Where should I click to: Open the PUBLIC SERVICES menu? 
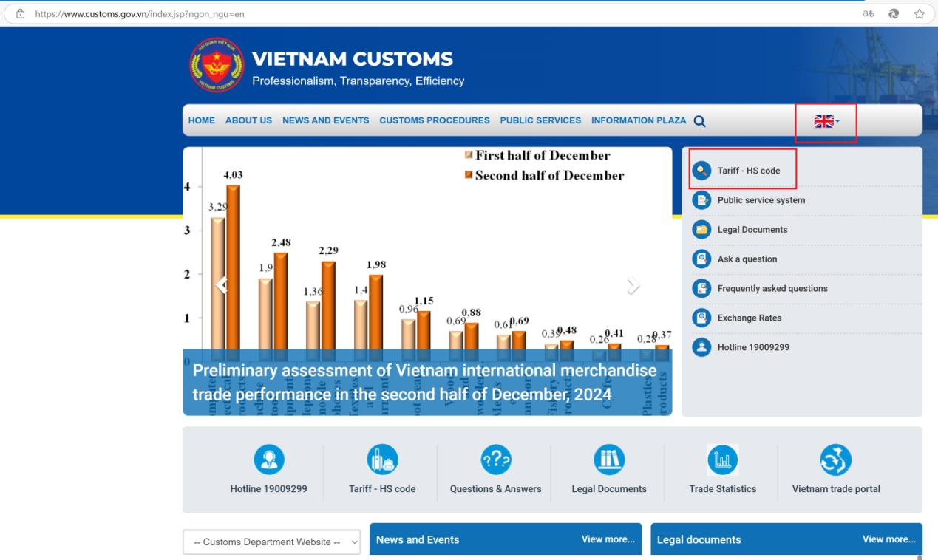click(540, 120)
